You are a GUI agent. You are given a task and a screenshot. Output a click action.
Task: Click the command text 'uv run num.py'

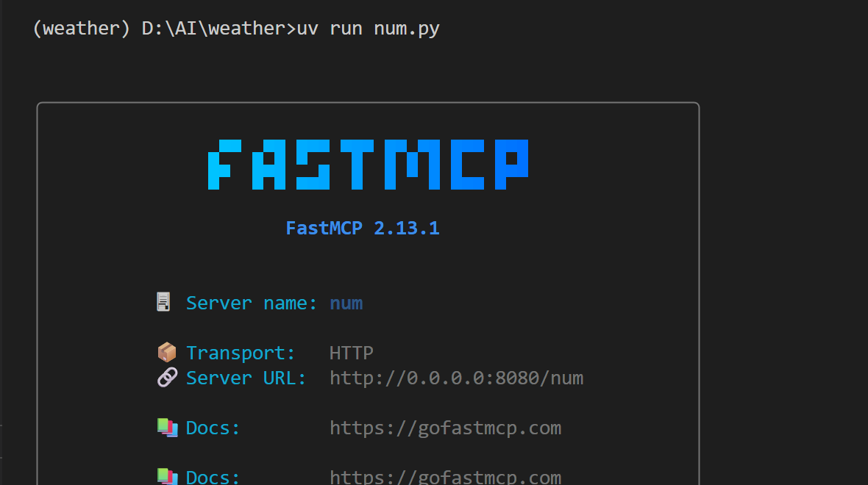tap(368, 29)
